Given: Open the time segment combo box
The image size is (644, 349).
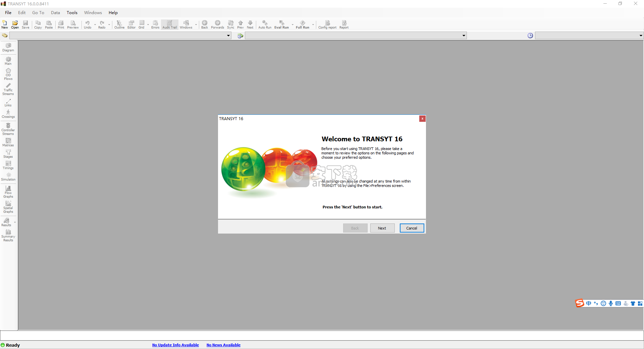Looking at the screenshot, I should point(589,36).
